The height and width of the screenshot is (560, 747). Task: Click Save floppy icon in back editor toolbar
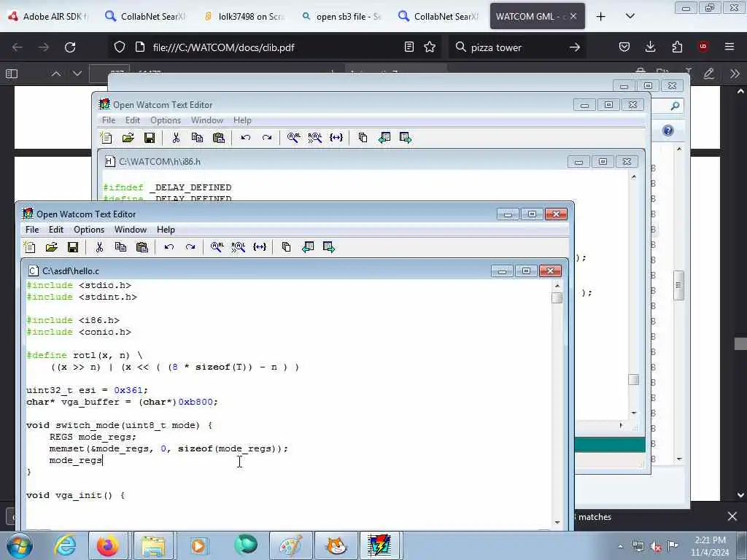click(149, 138)
